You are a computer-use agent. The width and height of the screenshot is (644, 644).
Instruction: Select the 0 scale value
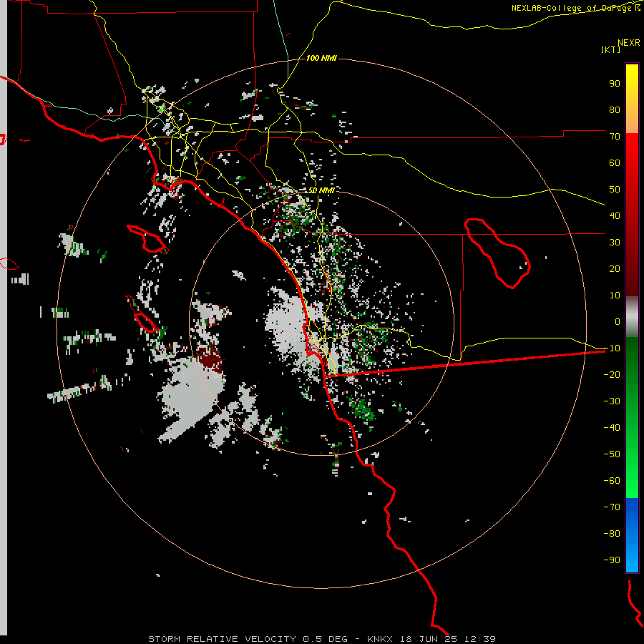(618, 321)
